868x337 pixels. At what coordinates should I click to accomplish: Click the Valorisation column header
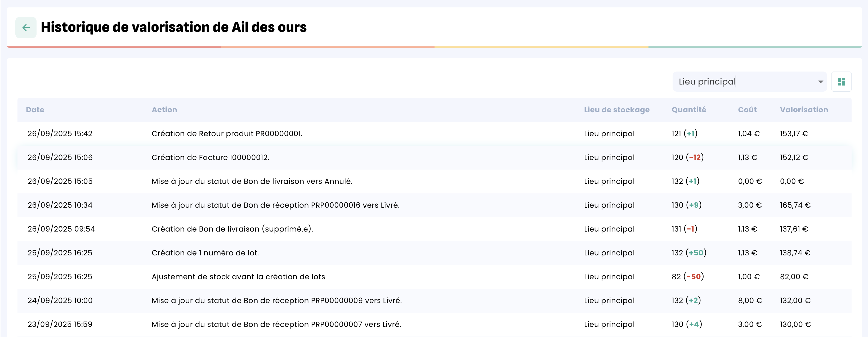(x=804, y=110)
